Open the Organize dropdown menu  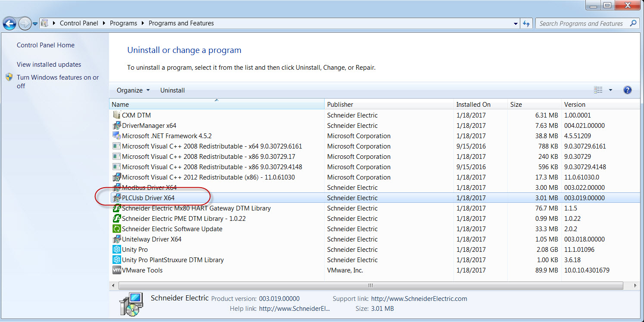click(x=133, y=90)
